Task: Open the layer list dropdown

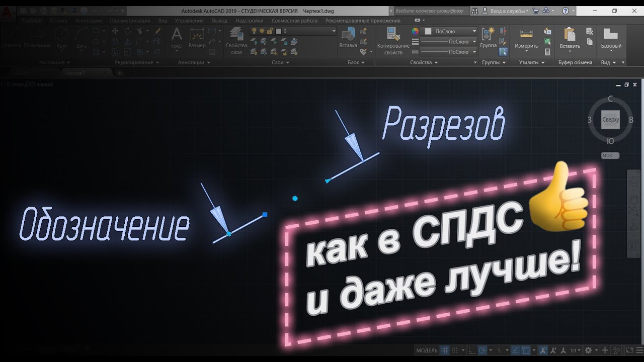Action: 333,31
